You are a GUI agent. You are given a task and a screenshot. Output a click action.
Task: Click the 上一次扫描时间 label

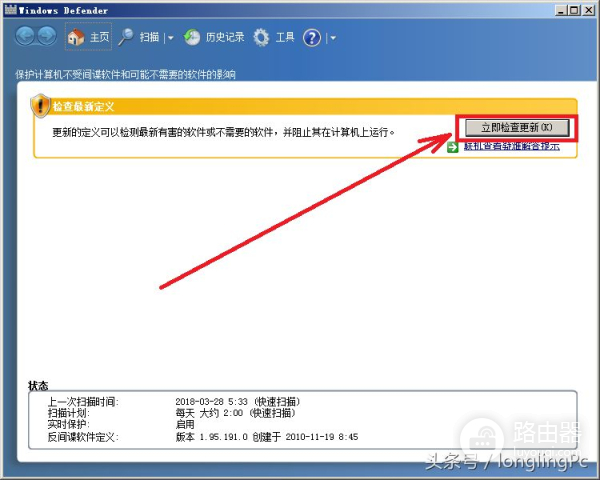point(83,402)
